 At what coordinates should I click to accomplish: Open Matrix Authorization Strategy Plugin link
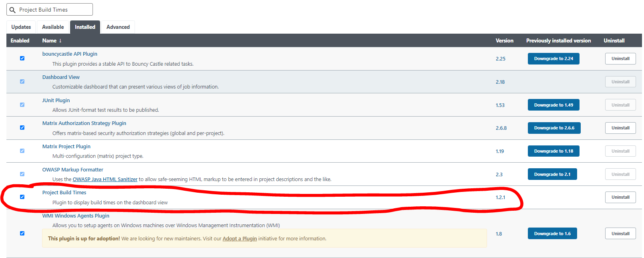click(84, 123)
